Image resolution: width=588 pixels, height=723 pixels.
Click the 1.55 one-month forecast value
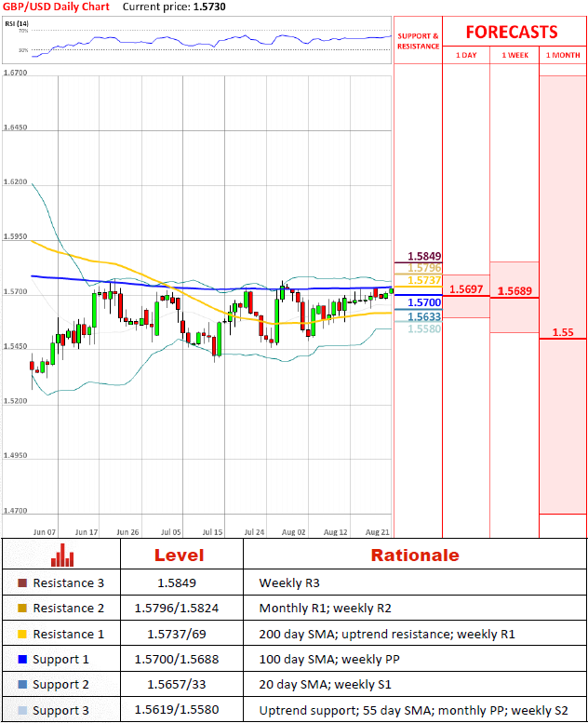click(562, 332)
